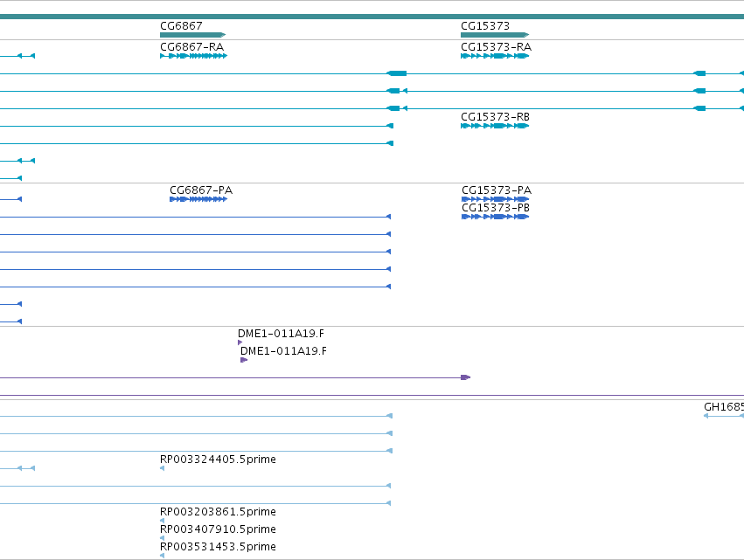
Task: Click the CG15373-PB protein feature
Action: click(495, 217)
